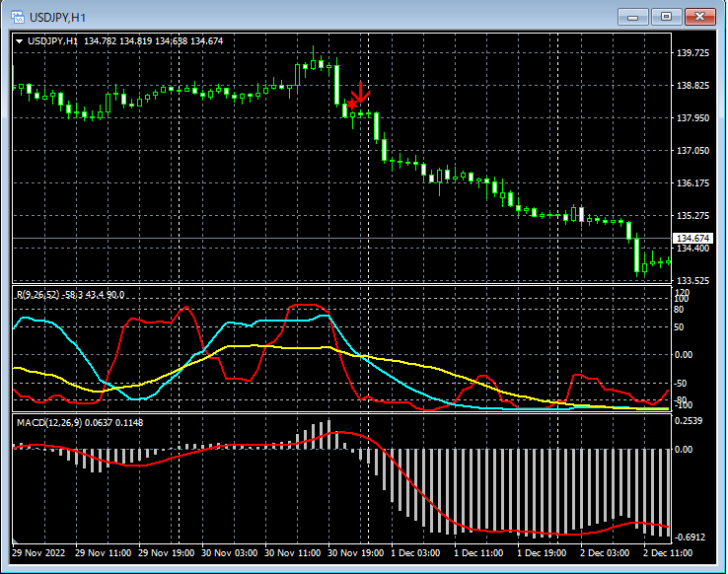The height and width of the screenshot is (574, 728).
Task: Click the 133.525 price axis value
Action: click(x=692, y=280)
